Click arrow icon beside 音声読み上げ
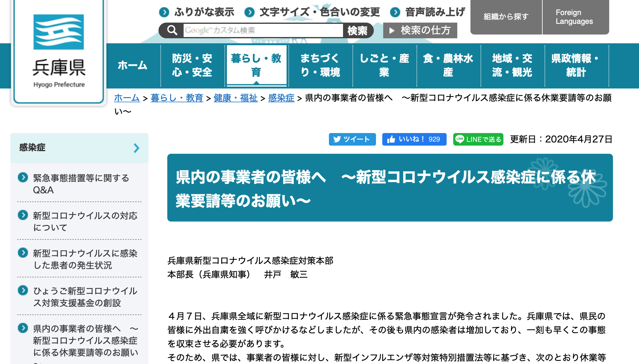 [395, 12]
